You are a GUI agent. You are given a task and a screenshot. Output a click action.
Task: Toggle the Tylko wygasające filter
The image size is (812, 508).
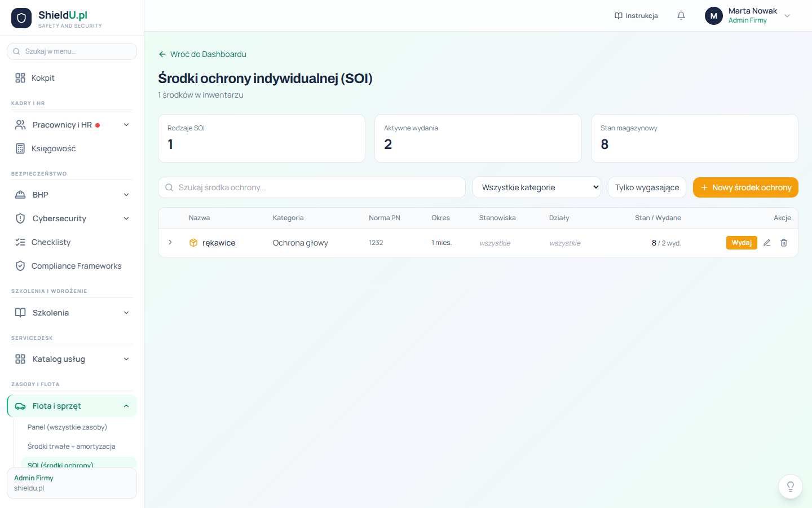(x=647, y=187)
